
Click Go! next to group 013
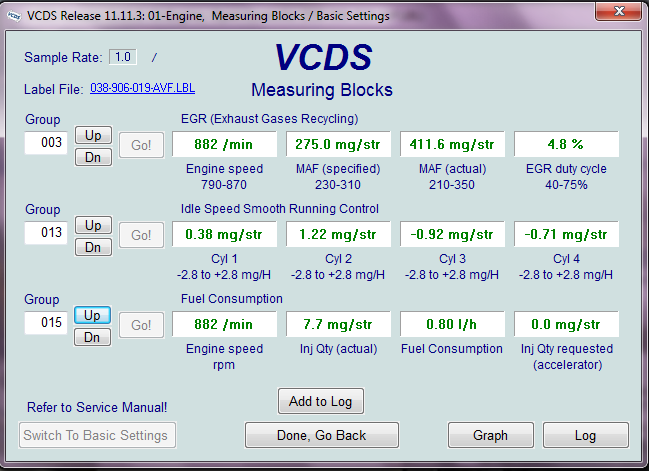click(141, 235)
